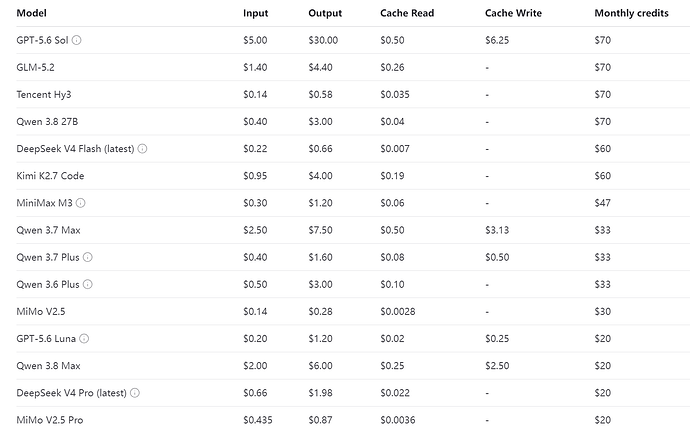Select the MiMo V2.5 Pro model name
The height and width of the screenshot is (435, 690).
(50, 420)
